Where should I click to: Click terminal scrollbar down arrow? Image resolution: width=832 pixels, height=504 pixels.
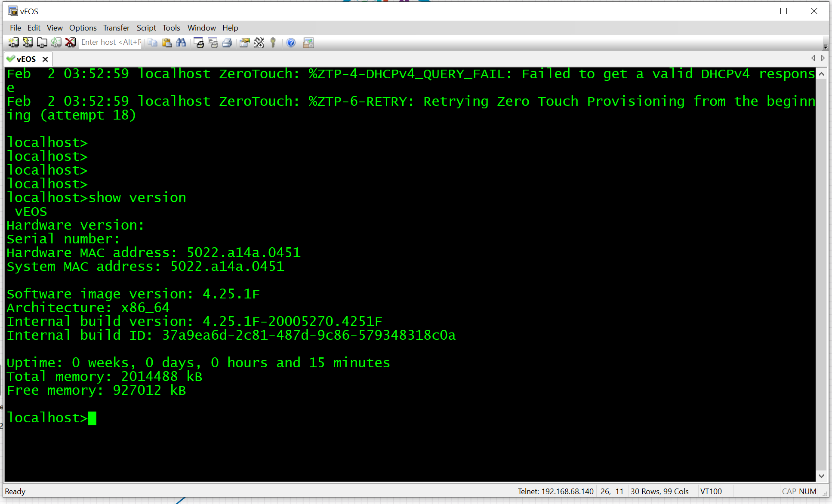[821, 476]
